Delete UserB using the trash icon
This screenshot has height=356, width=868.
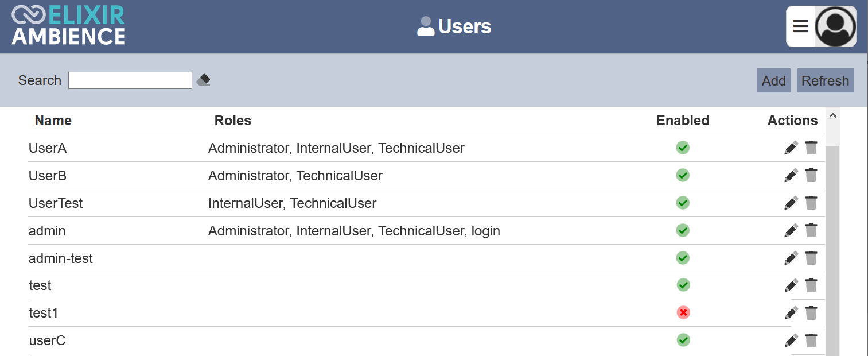[x=811, y=175]
